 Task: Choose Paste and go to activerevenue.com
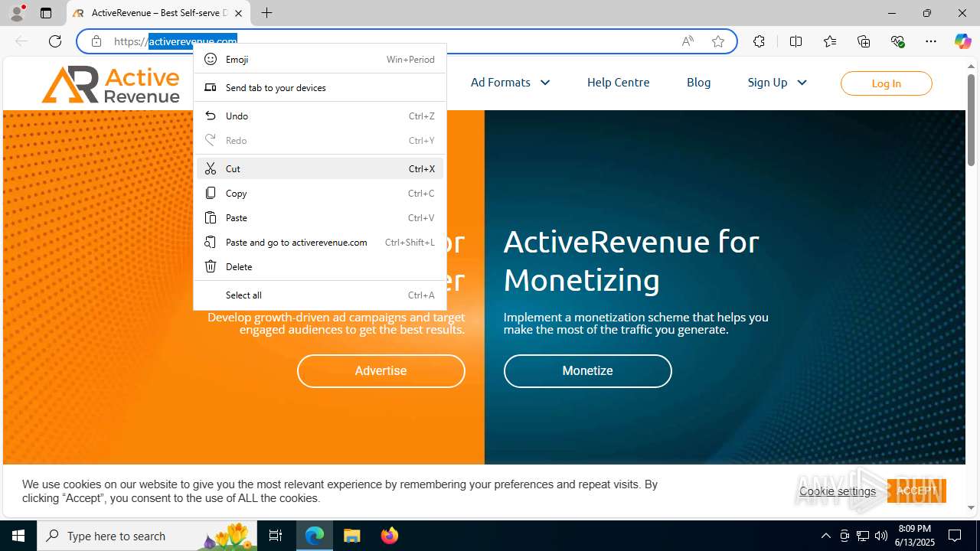320,242
